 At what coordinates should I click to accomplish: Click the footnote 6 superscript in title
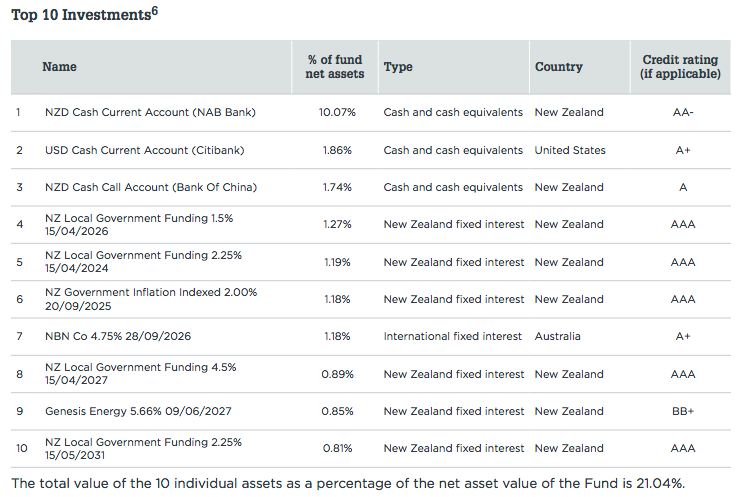[x=155, y=11]
